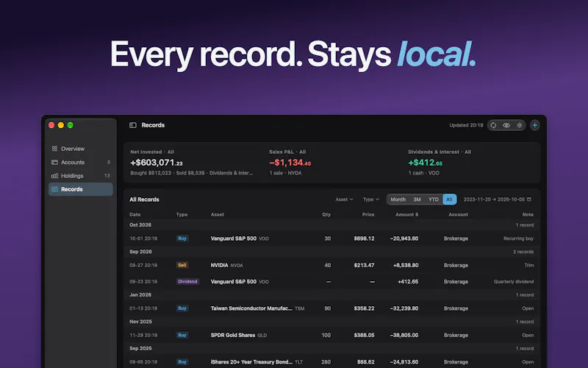Viewport: 588px width, 368px height.
Task: Click the refresh icon in the top toolbar
Action: pos(493,125)
